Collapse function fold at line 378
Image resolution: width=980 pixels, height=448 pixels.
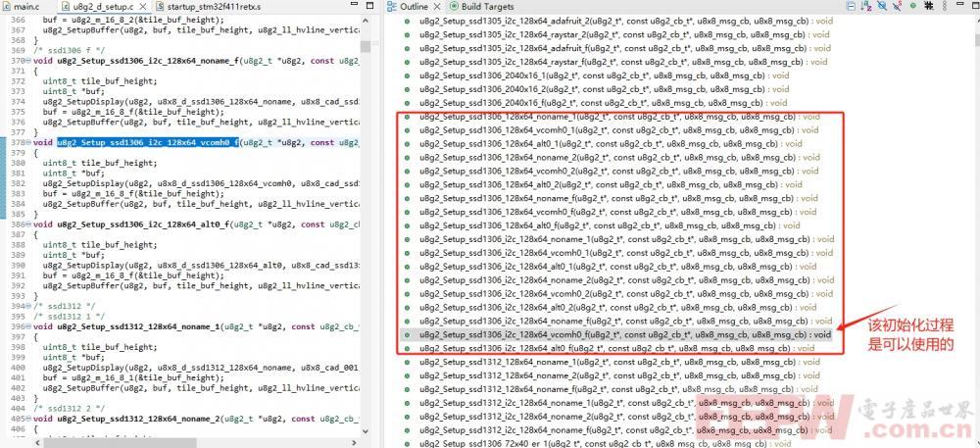pos(28,142)
